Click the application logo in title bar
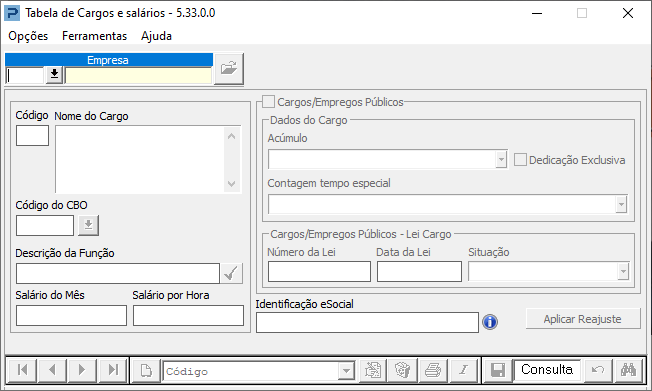Screen dimensions: 652x391 [x=12, y=13]
